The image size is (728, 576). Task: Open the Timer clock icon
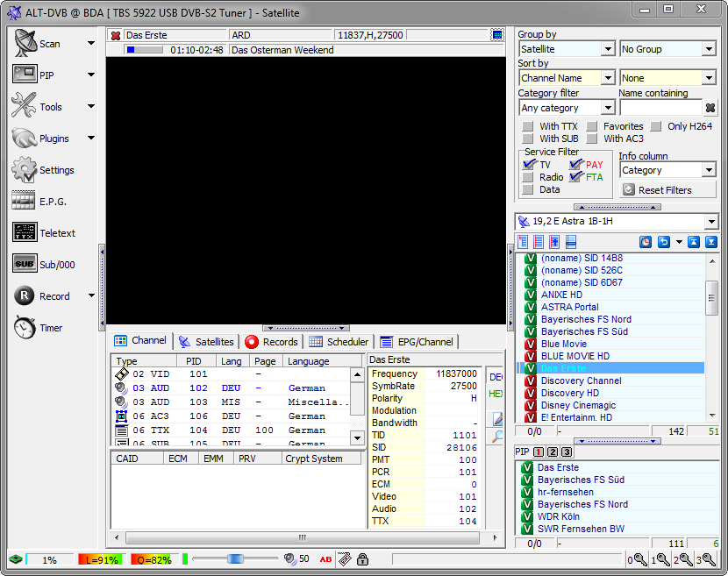[25, 327]
